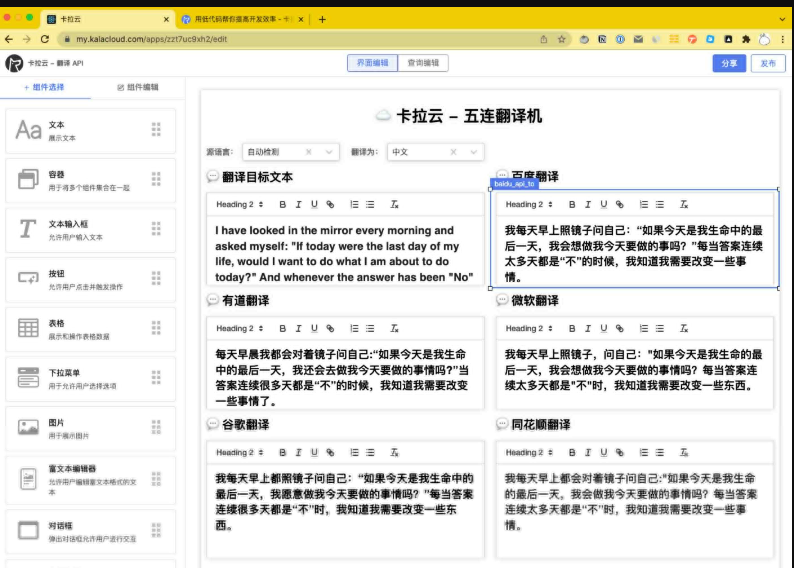Click the browser address bar URL

coord(151,39)
